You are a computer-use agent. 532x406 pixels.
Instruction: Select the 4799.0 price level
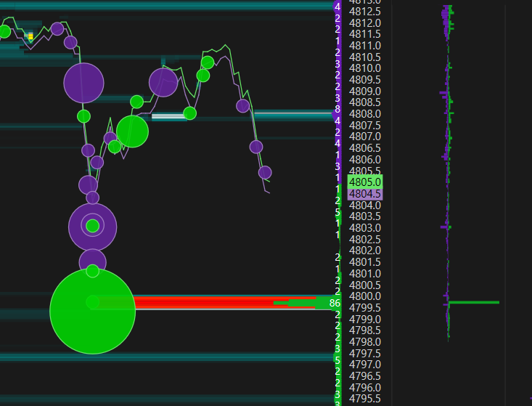click(x=365, y=320)
